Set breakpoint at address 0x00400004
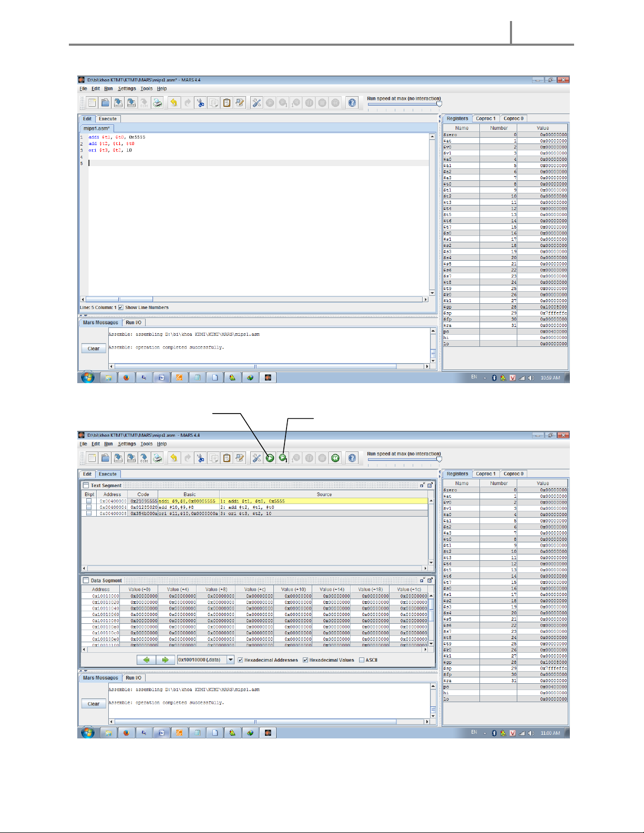 coord(89,507)
